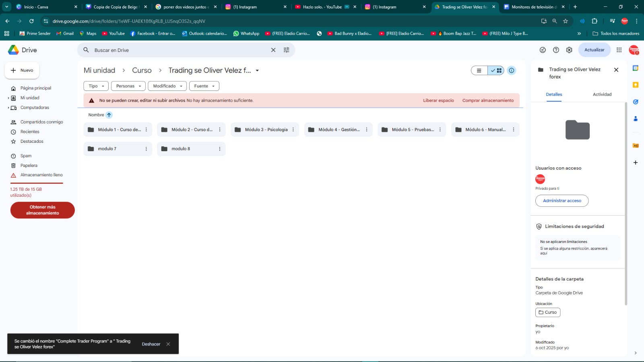This screenshot has width=644, height=362.
Task: Close the folder details panel
Action: [x=616, y=70]
